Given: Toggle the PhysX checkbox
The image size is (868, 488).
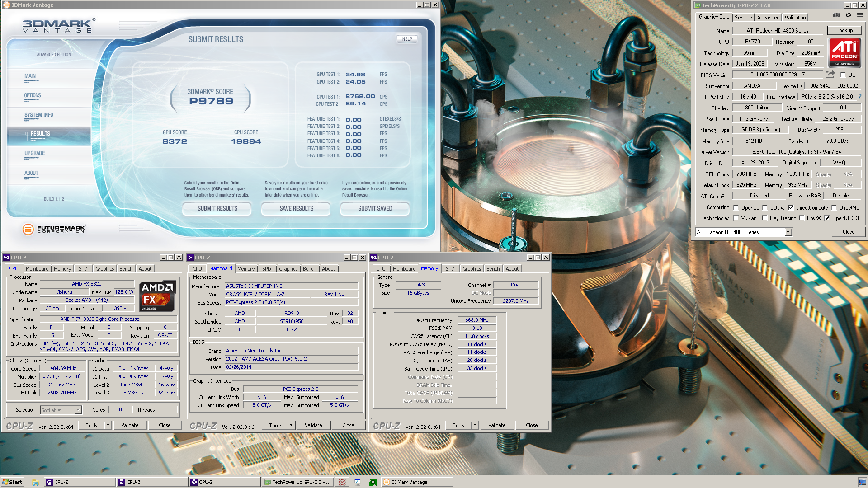Looking at the screenshot, I should (802, 218).
